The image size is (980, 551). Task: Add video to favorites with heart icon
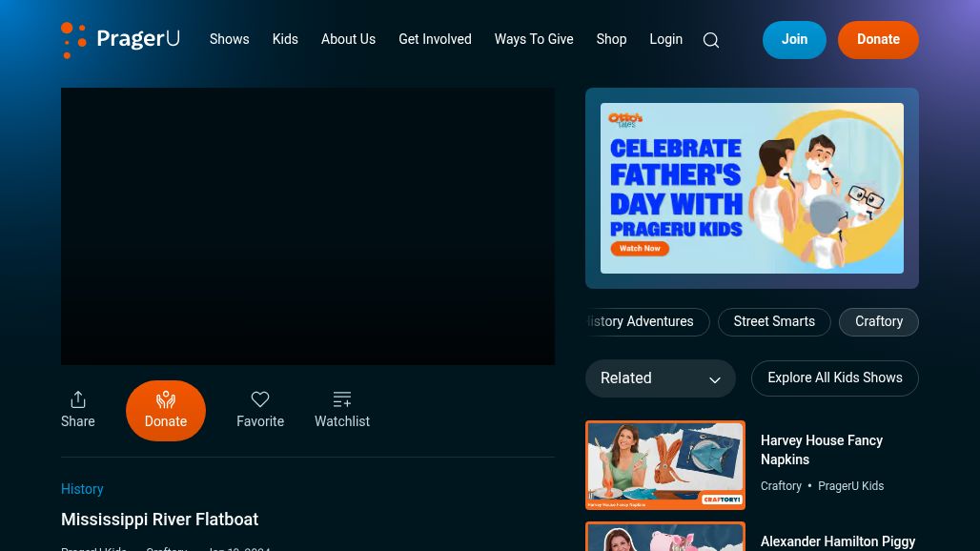(x=260, y=410)
